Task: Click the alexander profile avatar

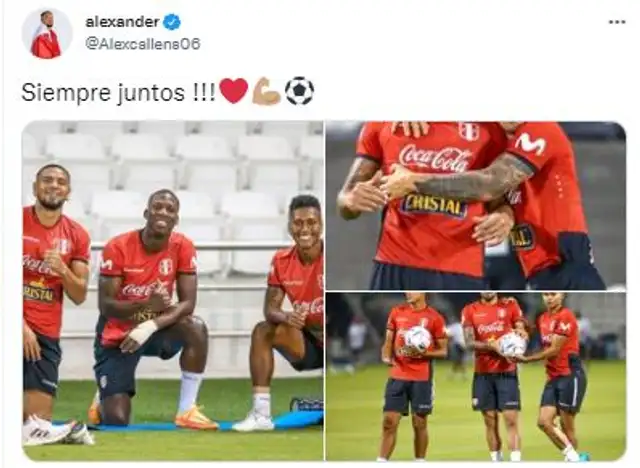Action: point(47,34)
